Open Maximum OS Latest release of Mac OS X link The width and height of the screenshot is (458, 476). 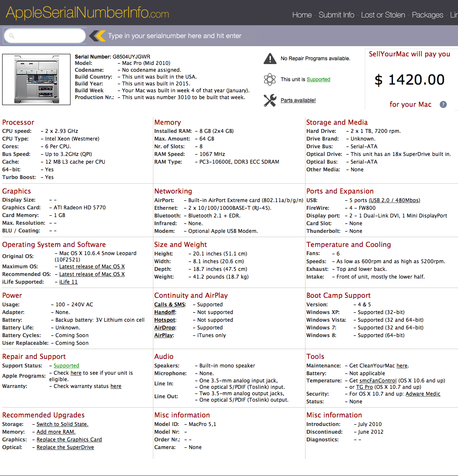point(92,267)
